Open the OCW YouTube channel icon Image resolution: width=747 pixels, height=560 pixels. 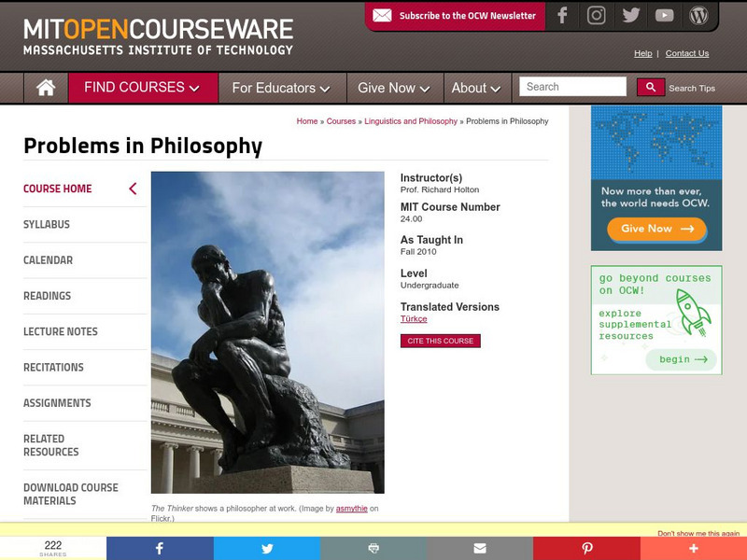[x=664, y=16]
